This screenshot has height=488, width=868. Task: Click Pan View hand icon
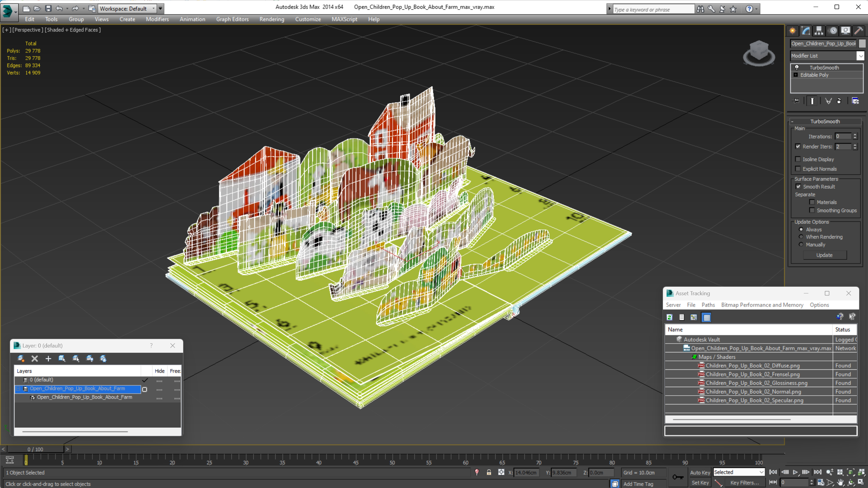841,482
